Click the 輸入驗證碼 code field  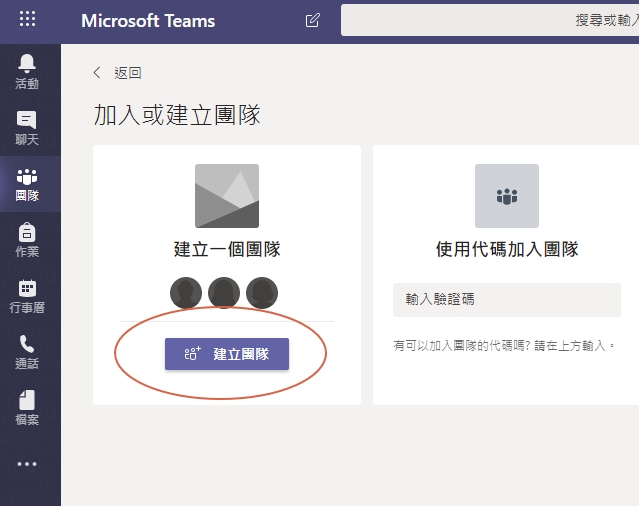pyautogui.click(x=507, y=300)
